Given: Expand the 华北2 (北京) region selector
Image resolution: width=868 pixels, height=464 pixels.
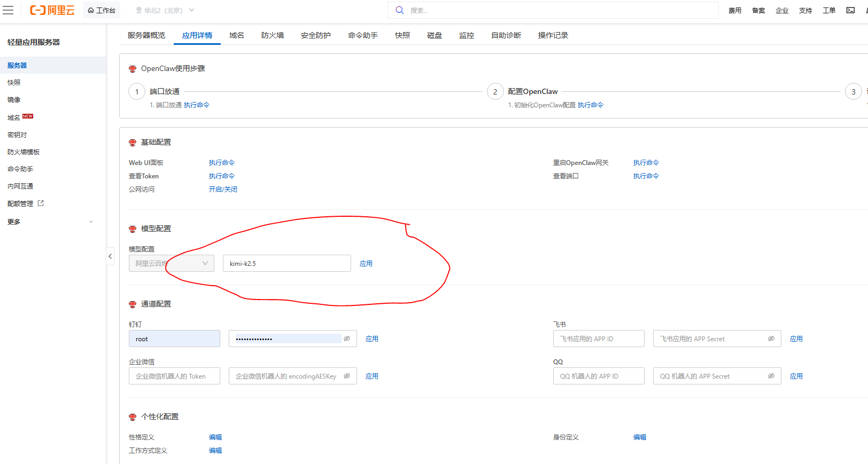Looking at the screenshot, I should (165, 10).
